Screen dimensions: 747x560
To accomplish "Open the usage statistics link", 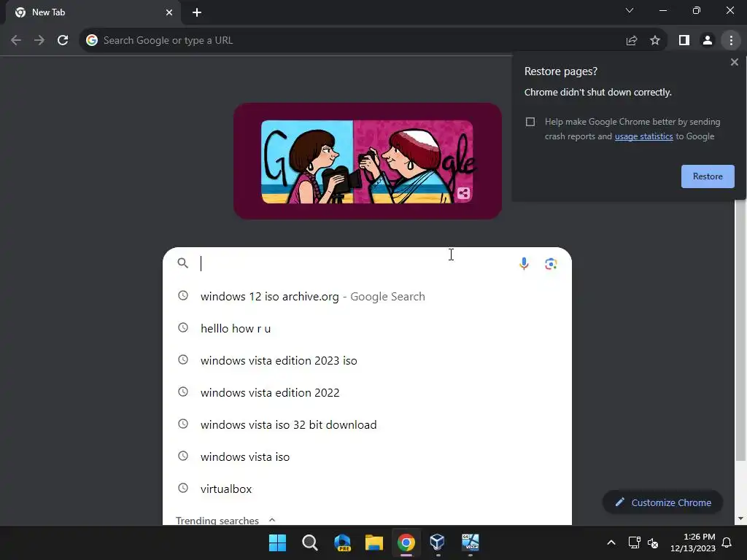I will 643,136.
